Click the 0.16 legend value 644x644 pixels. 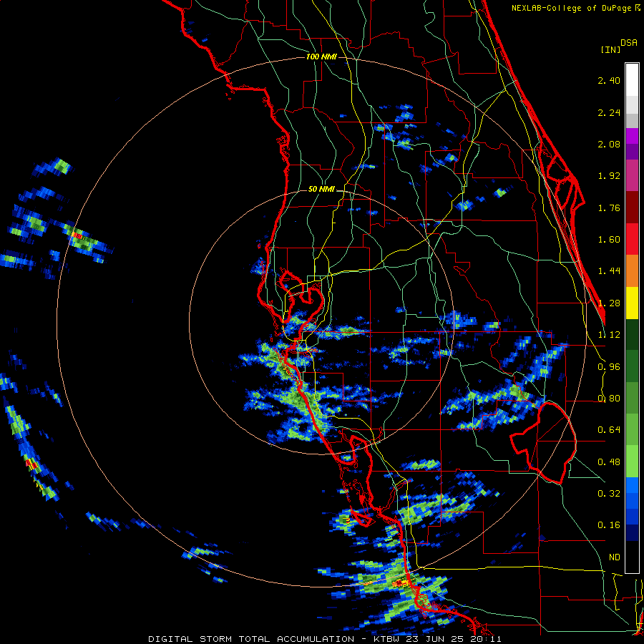pyautogui.click(x=609, y=525)
